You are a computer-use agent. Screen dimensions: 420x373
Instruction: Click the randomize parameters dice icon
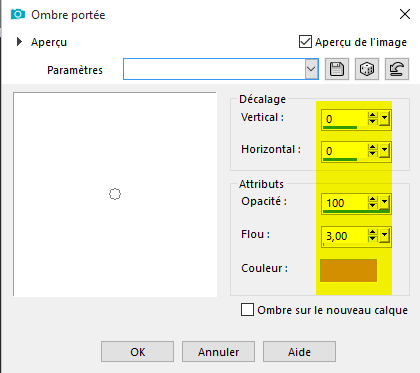367,69
